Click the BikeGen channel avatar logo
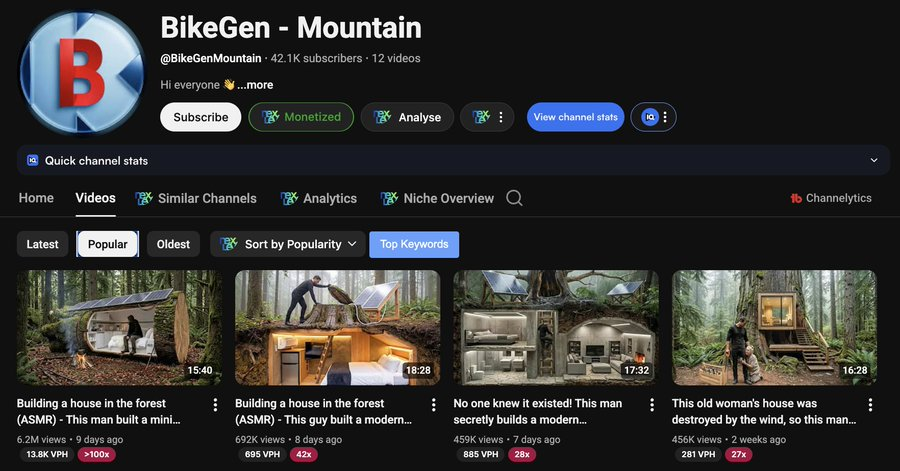900x471 pixels. [x=82, y=71]
